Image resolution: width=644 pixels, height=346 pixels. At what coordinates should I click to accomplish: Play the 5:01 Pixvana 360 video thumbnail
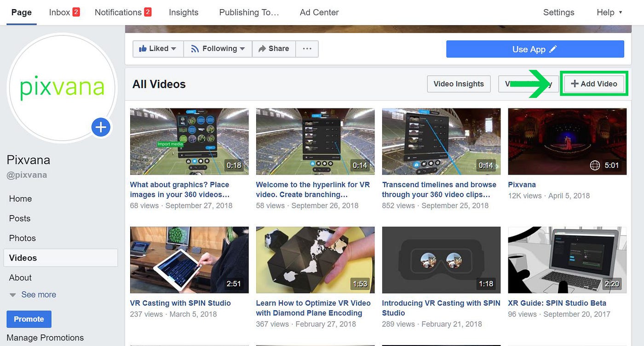click(x=567, y=142)
